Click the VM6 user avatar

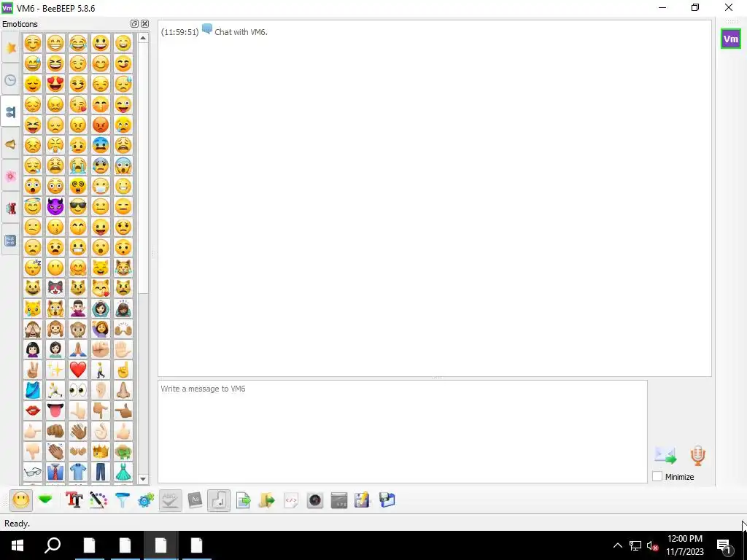(730, 39)
